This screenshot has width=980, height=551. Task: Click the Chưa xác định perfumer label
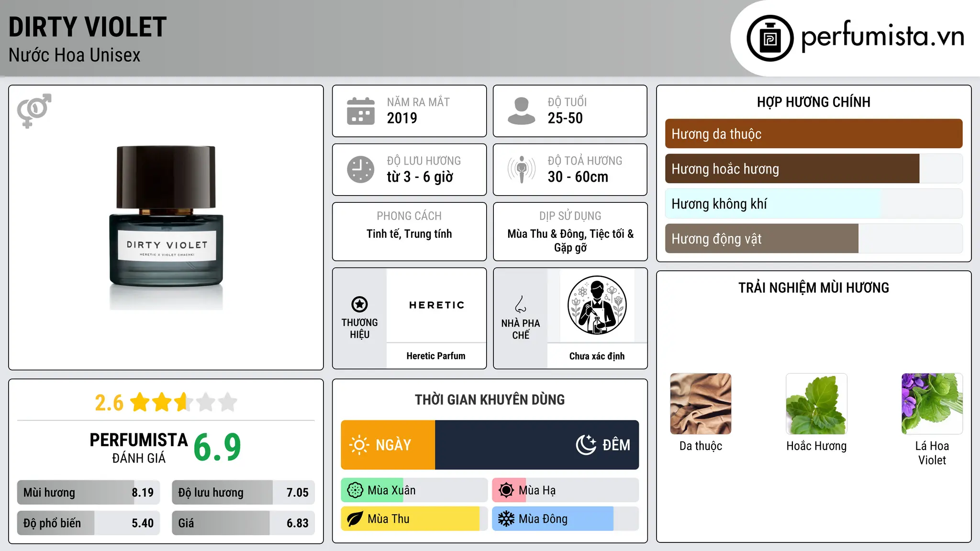point(597,356)
